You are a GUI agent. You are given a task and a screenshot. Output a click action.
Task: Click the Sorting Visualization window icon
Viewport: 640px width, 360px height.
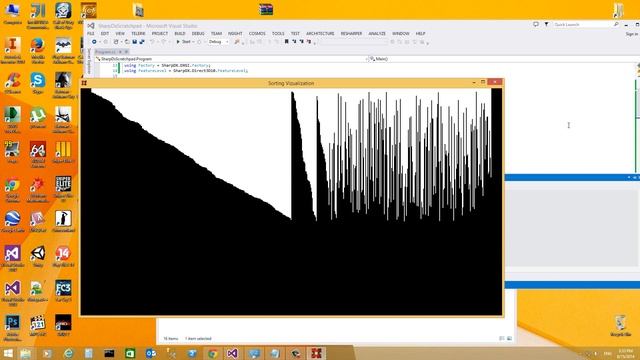[84, 83]
